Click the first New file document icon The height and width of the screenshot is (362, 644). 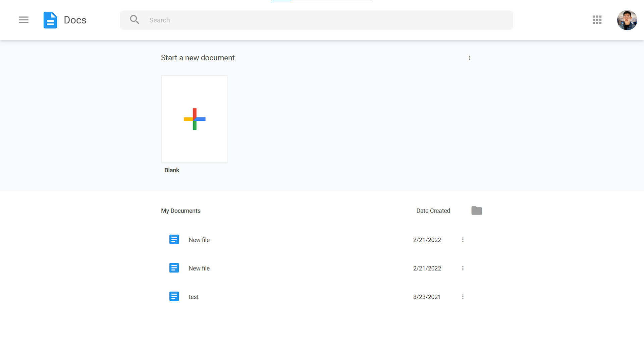(174, 240)
